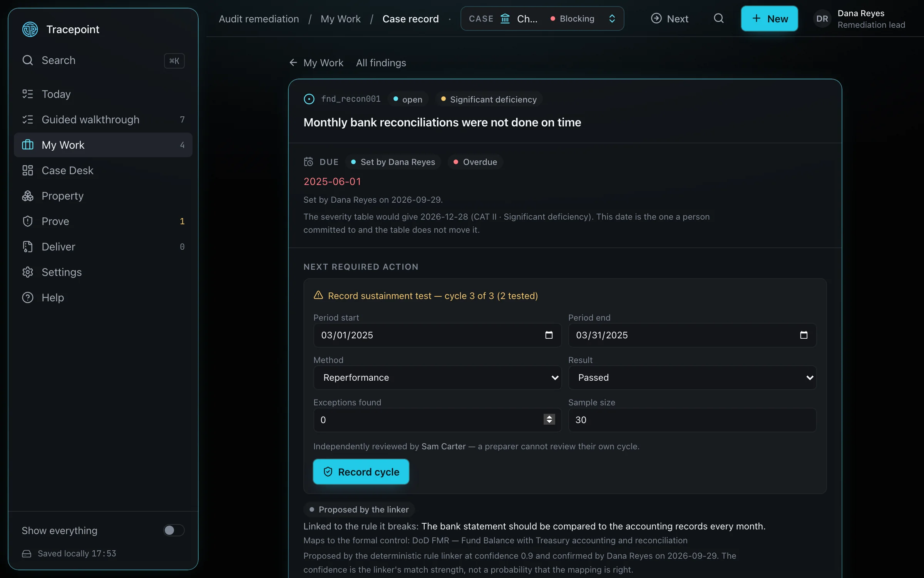This screenshot has width=924, height=578.
Task: Open the Property section
Action: click(x=103, y=196)
